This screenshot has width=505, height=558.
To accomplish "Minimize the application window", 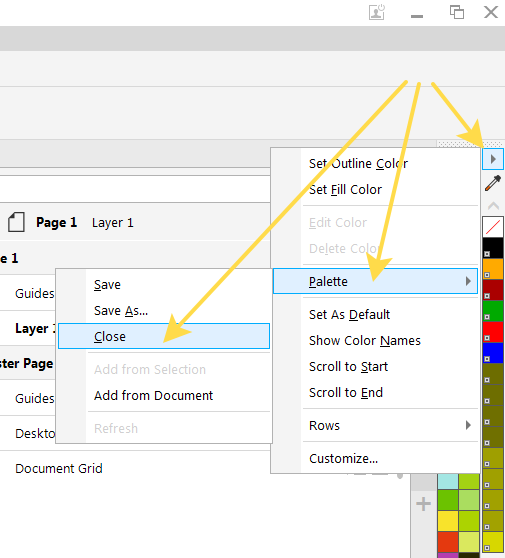I will [x=417, y=16].
